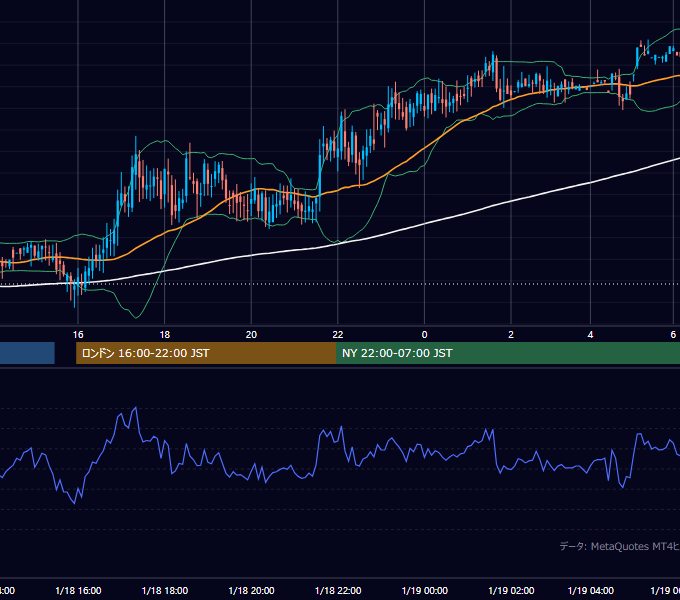Click the 1/18 18:00 time label
680x600 pixels.
[165, 590]
